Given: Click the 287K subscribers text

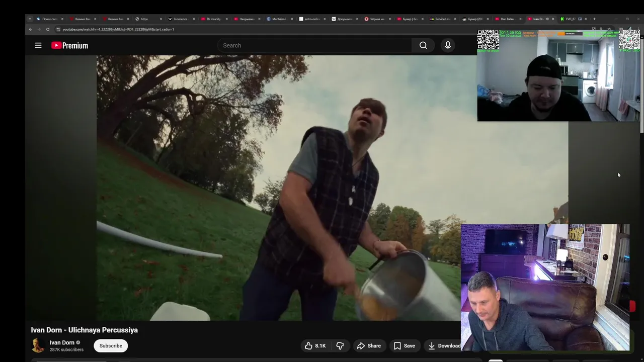Looking at the screenshot, I should coord(66,349).
